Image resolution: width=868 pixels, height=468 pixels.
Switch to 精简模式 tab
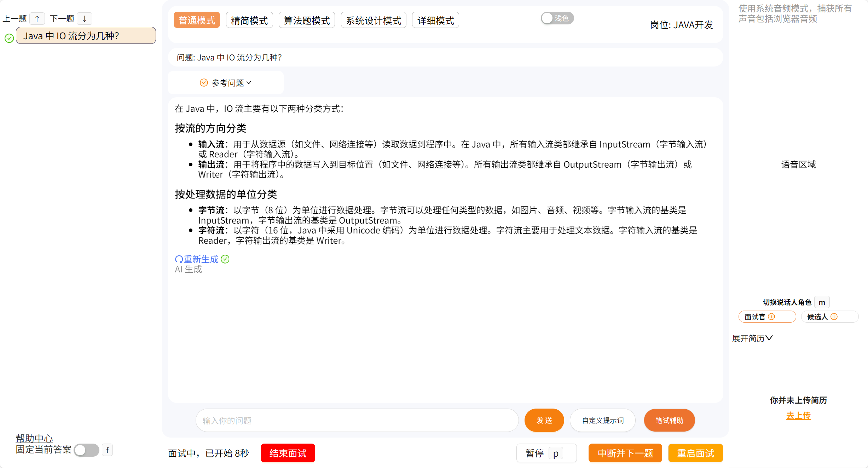249,20
